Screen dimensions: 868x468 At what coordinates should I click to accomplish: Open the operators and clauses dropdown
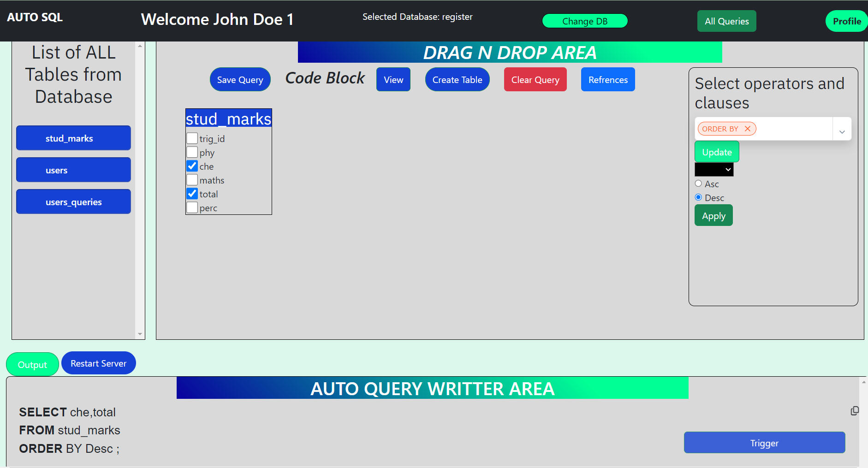[x=842, y=129]
